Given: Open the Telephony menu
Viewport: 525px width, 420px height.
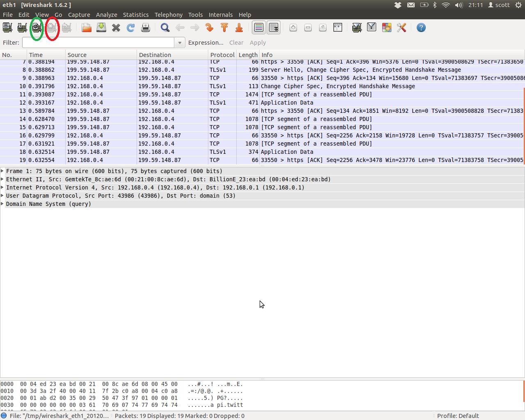Looking at the screenshot, I should pos(169,14).
